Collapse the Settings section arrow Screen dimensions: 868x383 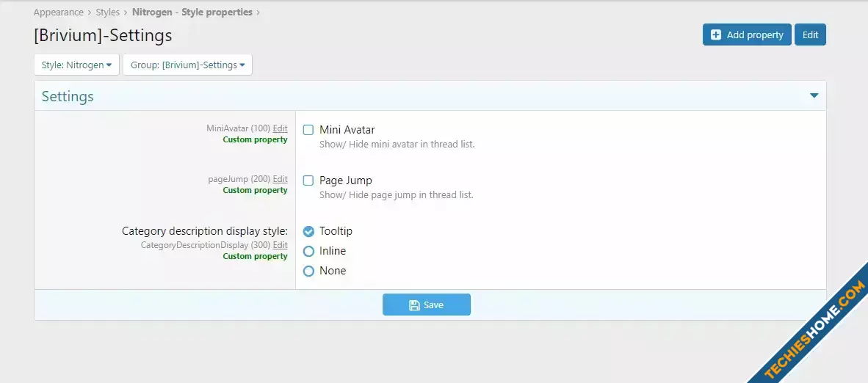pyautogui.click(x=814, y=96)
